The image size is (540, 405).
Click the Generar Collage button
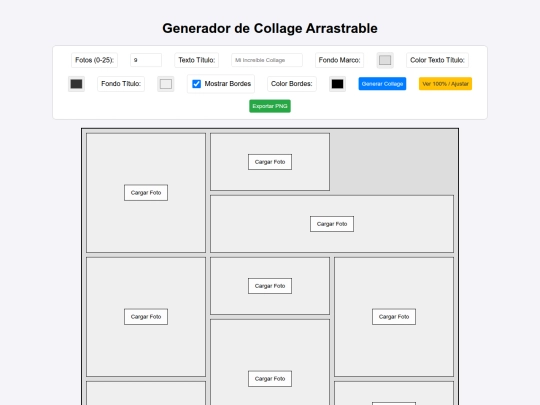[382, 84]
